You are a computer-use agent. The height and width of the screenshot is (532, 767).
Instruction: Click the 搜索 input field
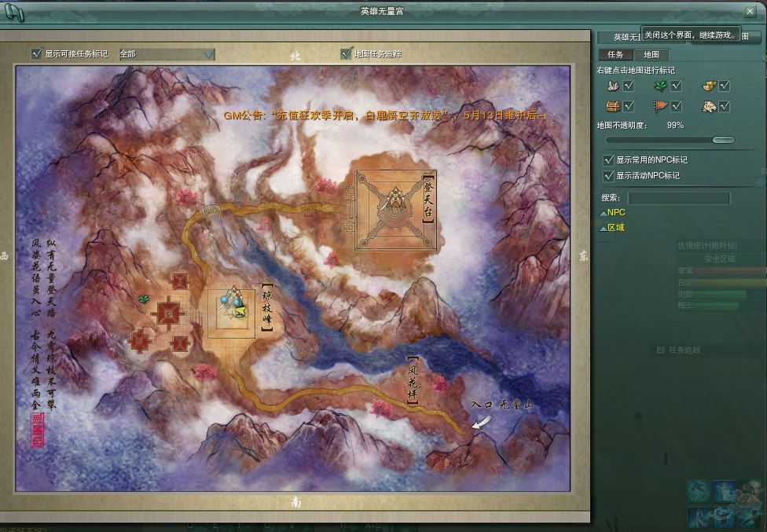click(x=678, y=198)
